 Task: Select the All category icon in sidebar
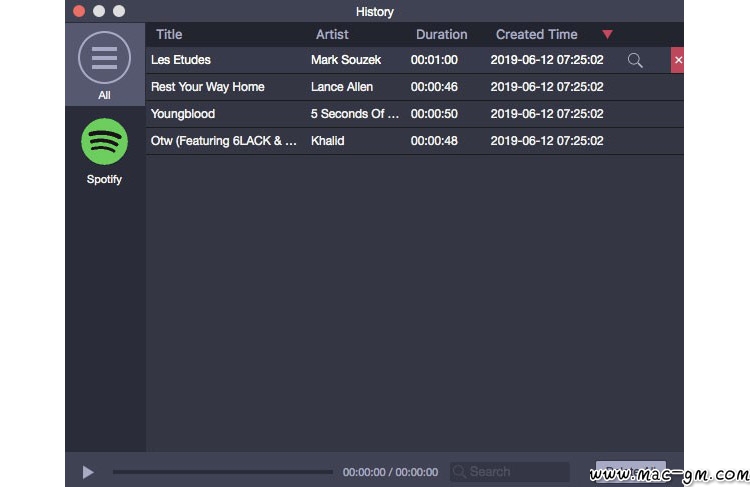click(104, 58)
